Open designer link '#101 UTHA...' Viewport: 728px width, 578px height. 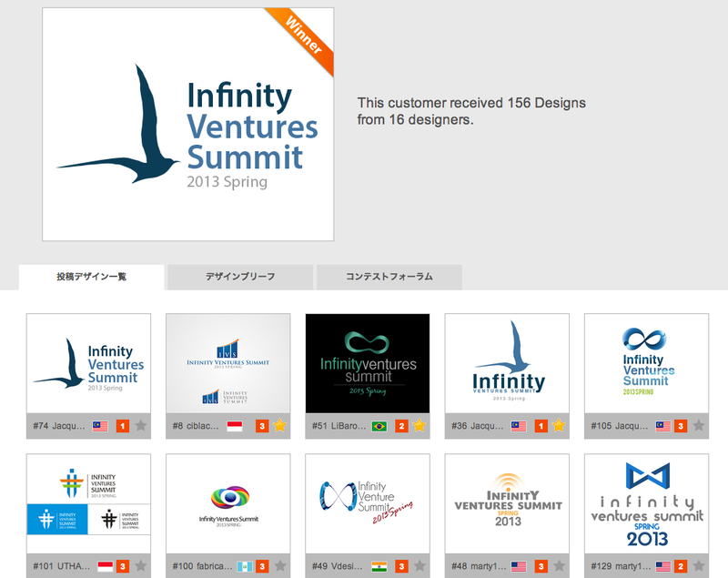(x=62, y=566)
